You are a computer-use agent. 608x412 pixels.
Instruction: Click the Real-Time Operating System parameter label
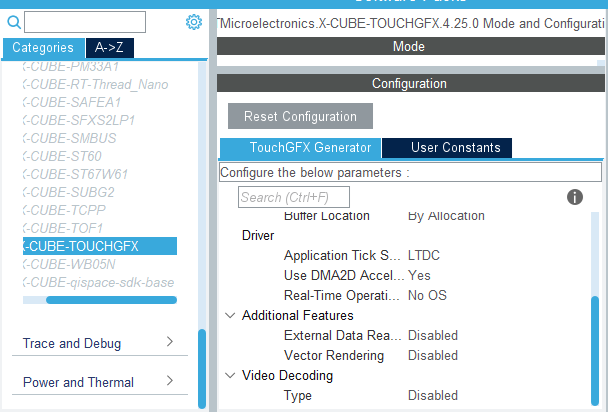click(342, 295)
